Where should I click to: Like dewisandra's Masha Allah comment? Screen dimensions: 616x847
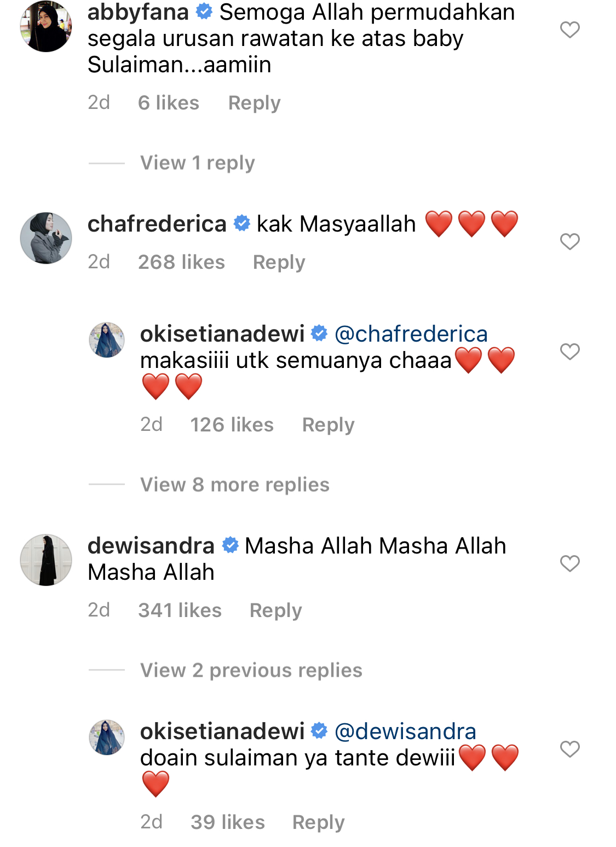[x=569, y=563]
